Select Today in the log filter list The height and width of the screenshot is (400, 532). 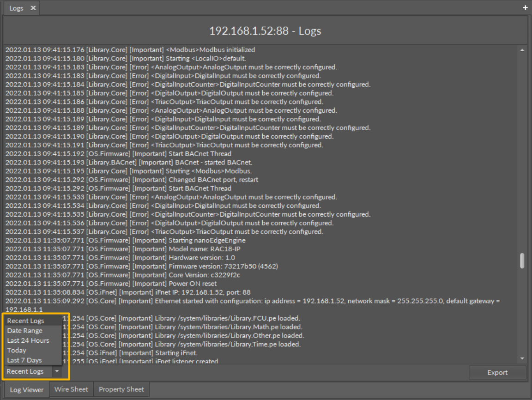click(x=17, y=350)
